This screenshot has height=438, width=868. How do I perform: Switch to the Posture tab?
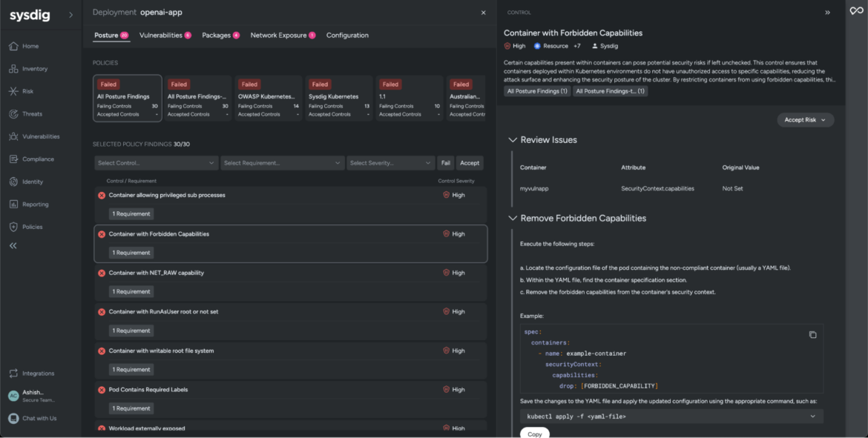click(111, 36)
